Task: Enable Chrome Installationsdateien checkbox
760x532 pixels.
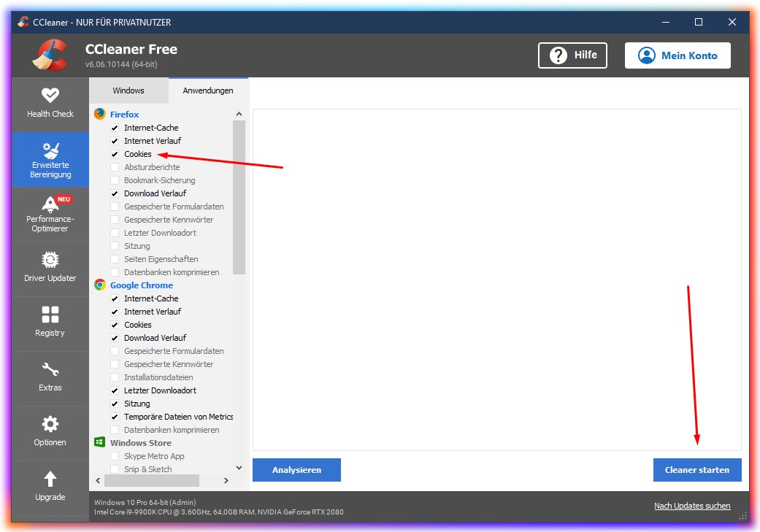Action: pos(115,377)
